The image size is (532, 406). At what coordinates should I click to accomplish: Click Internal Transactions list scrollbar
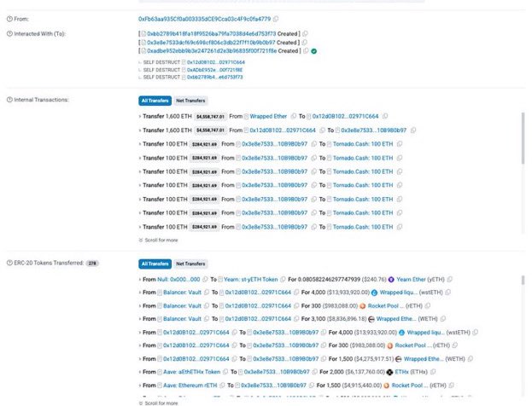(523, 137)
